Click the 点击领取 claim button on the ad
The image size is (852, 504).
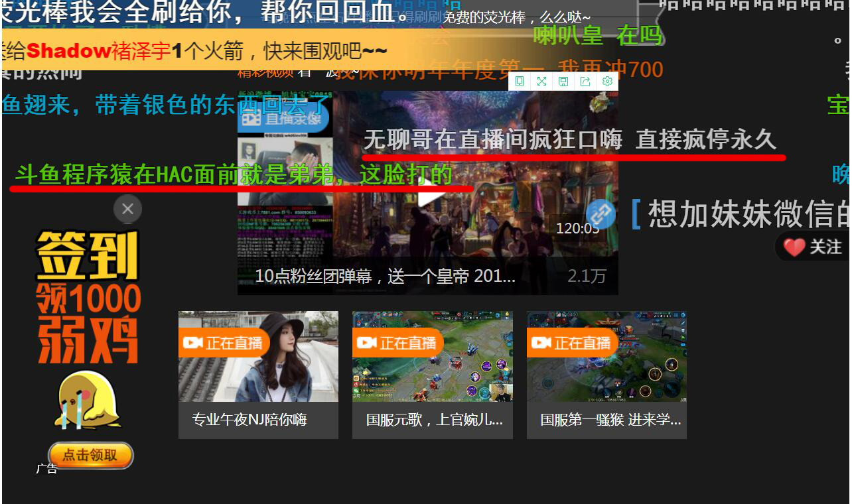pyautogui.click(x=90, y=456)
